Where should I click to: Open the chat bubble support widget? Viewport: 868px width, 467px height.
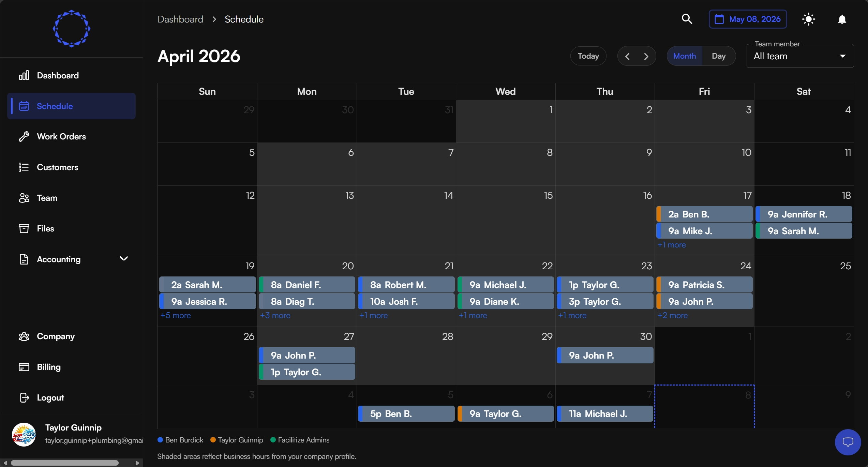(848, 442)
